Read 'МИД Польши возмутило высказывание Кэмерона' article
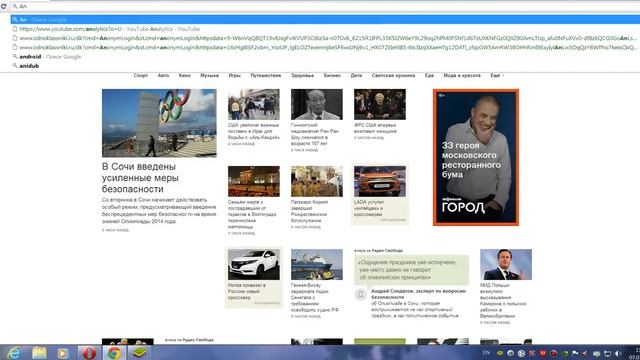This screenshot has width=640, height=360. [503, 300]
